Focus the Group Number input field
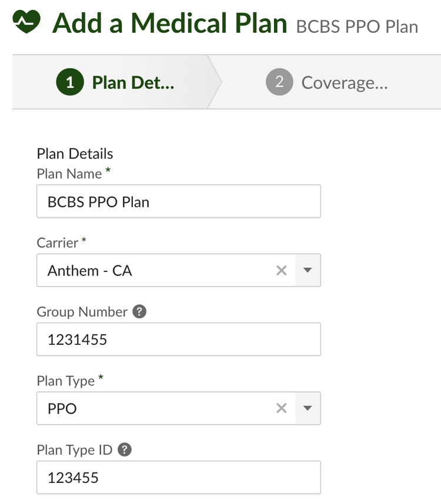Image resolution: width=441 pixels, height=504 pixels. 179,340
